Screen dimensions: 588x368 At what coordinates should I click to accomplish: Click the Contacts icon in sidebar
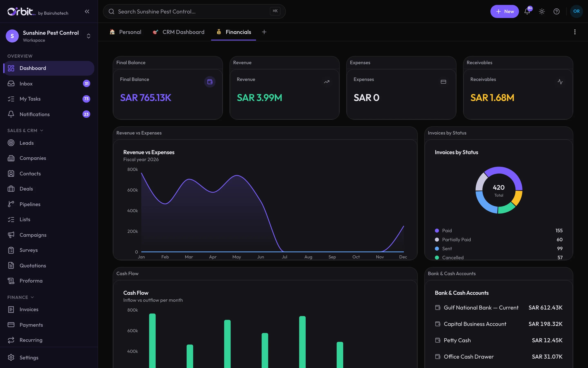tap(11, 174)
